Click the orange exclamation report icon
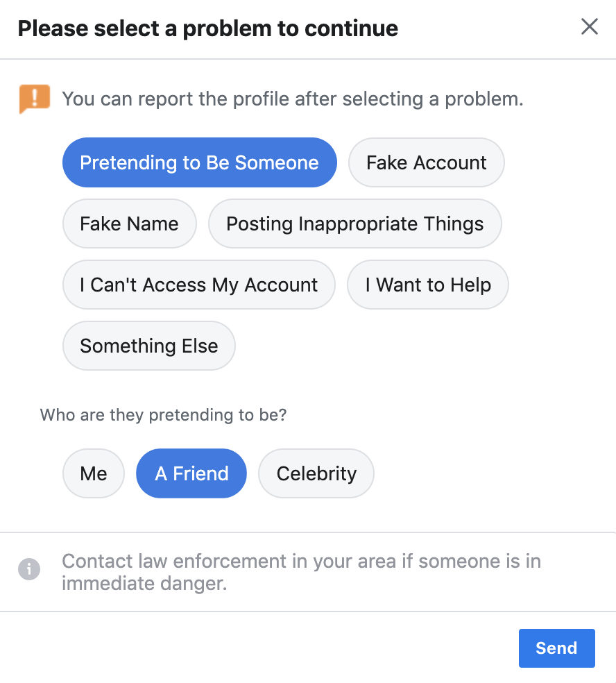This screenshot has width=616, height=683. click(35, 99)
